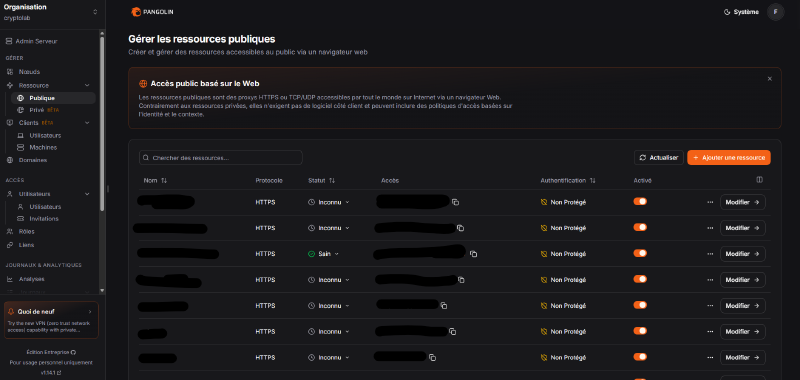The height and width of the screenshot is (380, 800).
Task: Open the F user avatar menu
Action: (775, 12)
